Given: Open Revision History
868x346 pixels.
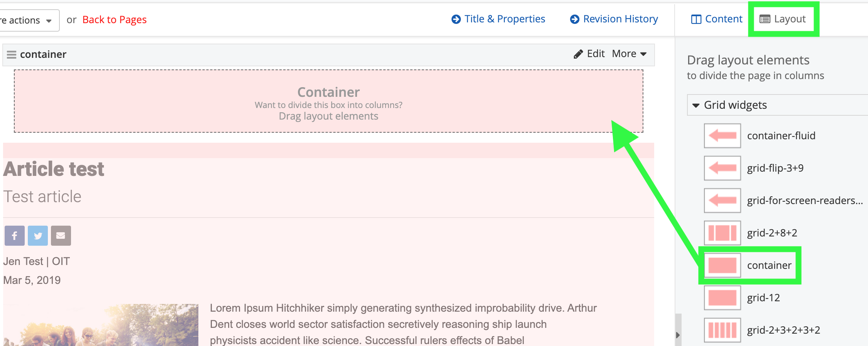Looking at the screenshot, I should point(614,19).
